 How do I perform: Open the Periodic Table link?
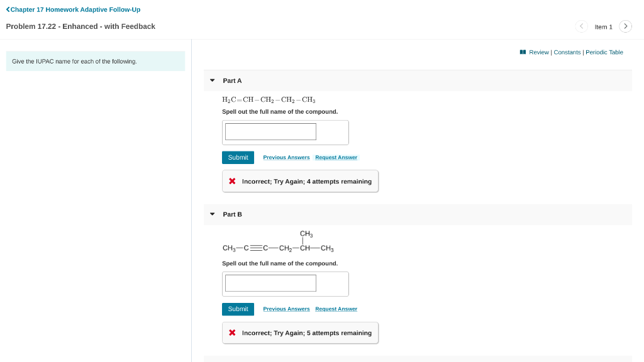point(604,52)
